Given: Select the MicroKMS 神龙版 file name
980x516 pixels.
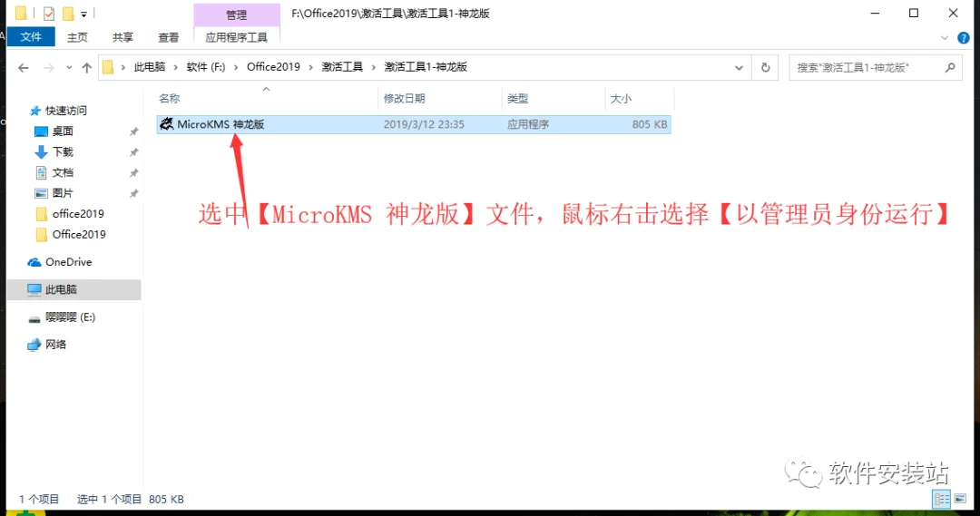Looking at the screenshot, I should (x=220, y=124).
